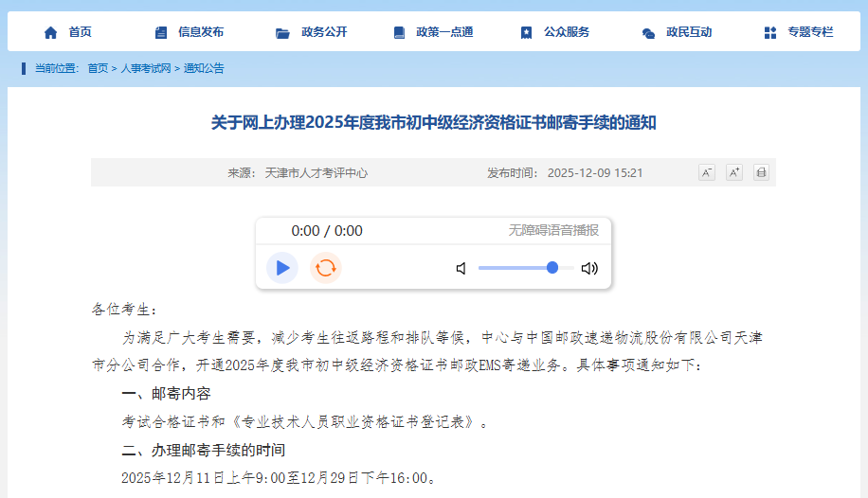Click the 政民互动 chat bubble icon
The image size is (868, 498).
tap(648, 33)
